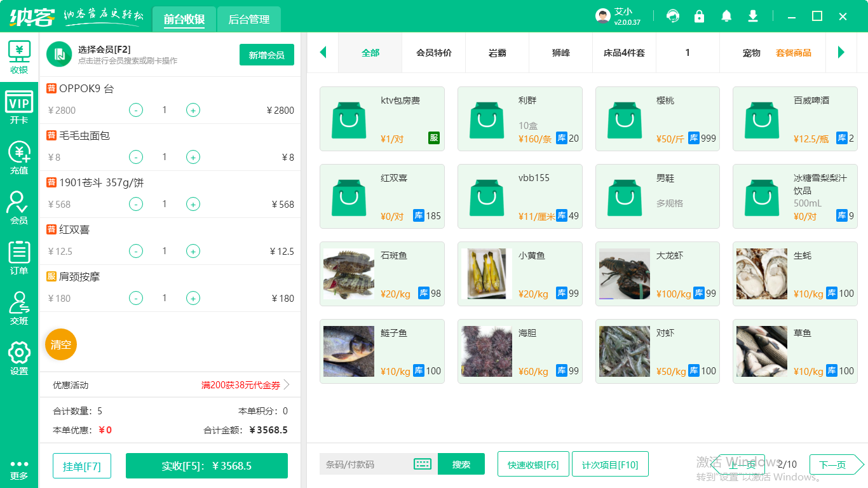Select the 会员特价 category tab
868x488 pixels.
click(x=433, y=53)
